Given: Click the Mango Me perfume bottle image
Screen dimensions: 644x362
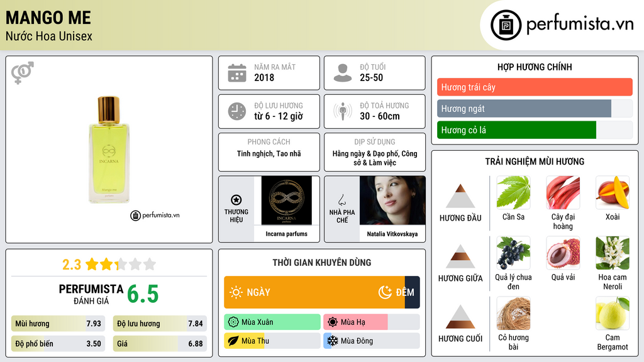Looking at the screenshot, I should [109, 150].
